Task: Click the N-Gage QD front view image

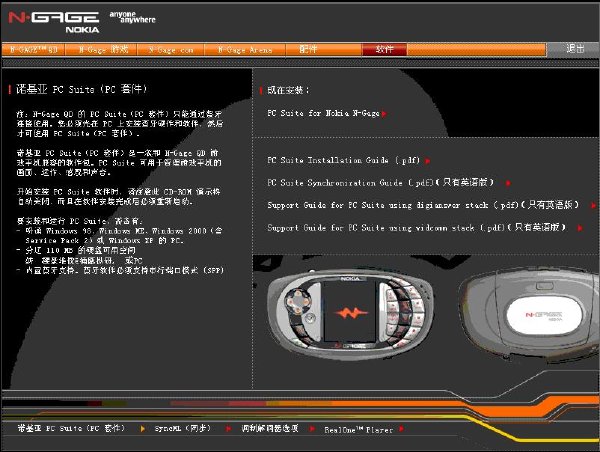Action: point(351,313)
